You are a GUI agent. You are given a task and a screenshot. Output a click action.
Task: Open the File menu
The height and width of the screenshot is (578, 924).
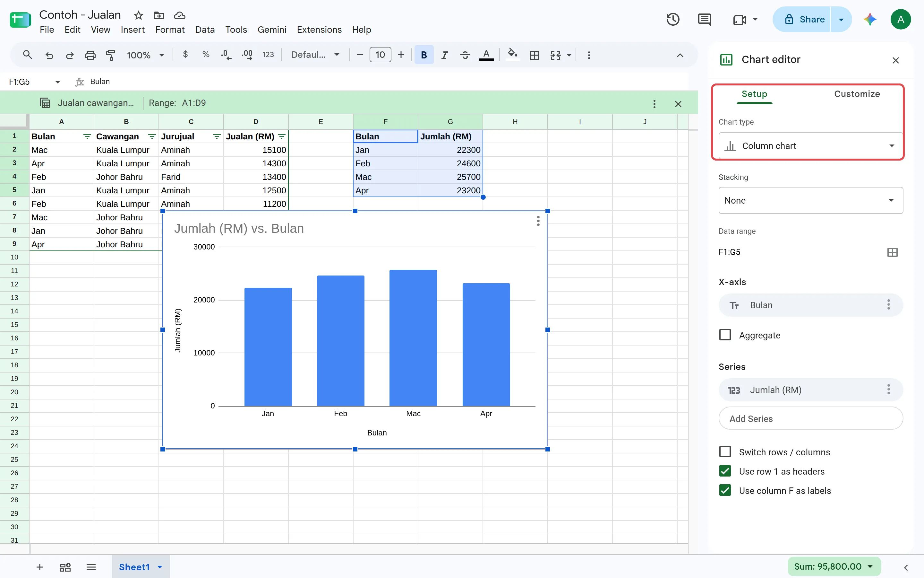tap(47, 30)
